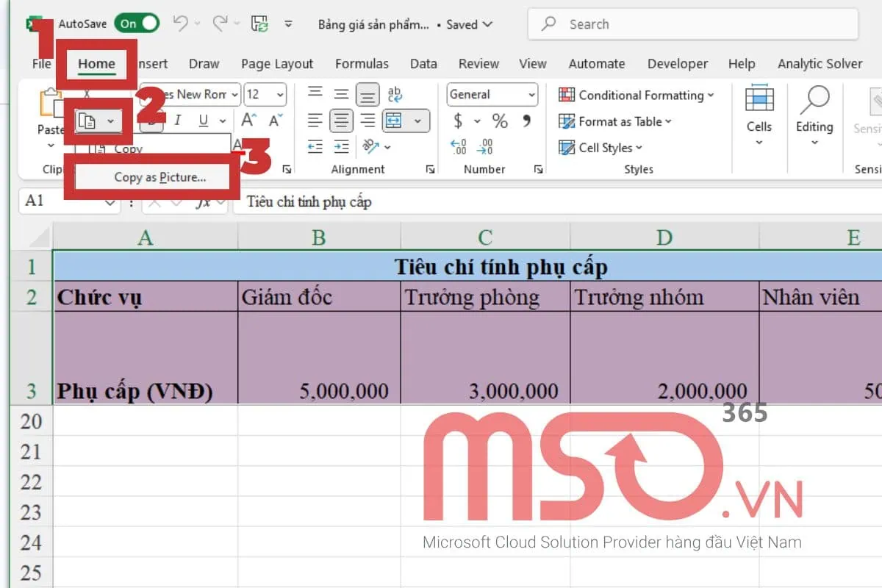
Task: Open Conditional Formatting options
Action: click(637, 95)
